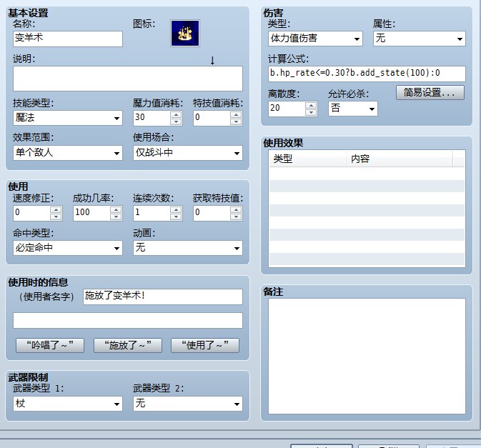The image size is (481, 448).
Task: Increase 获取特技值 with up arrow
Action: [x=236, y=209]
